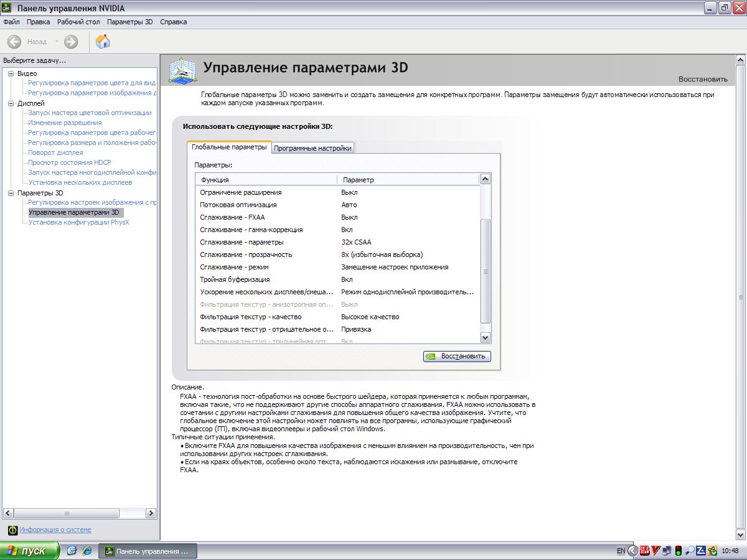
Task: Select the Глобальные параметры tab
Action: [x=229, y=147]
